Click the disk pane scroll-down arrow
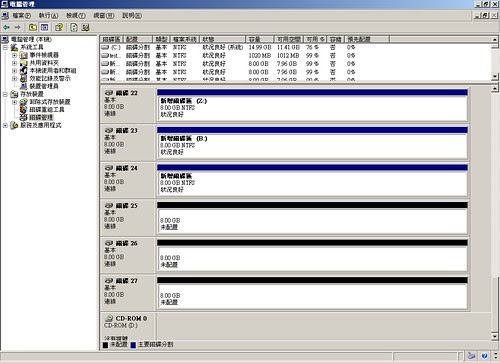The image size is (500, 363). (495, 336)
